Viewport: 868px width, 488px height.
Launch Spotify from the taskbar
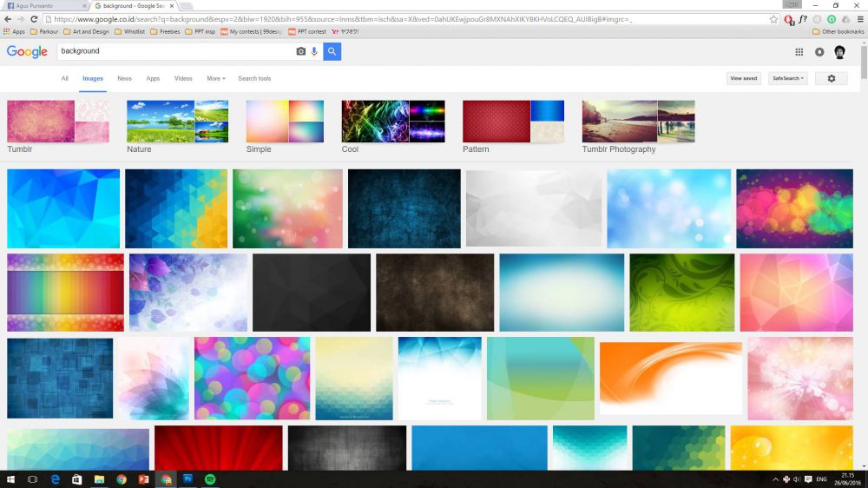tap(210, 479)
